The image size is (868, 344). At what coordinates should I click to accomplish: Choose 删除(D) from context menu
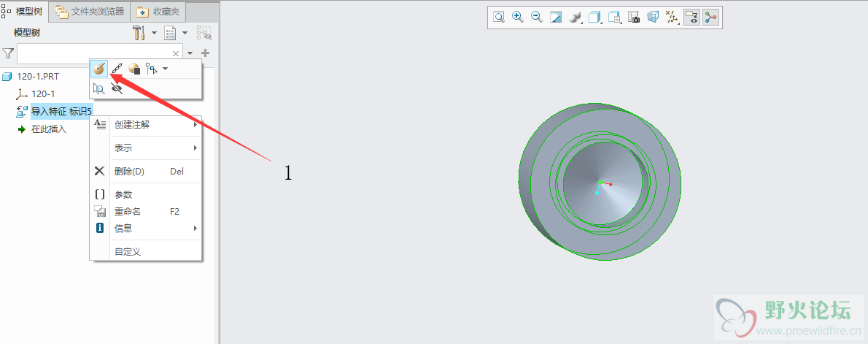[x=146, y=171]
